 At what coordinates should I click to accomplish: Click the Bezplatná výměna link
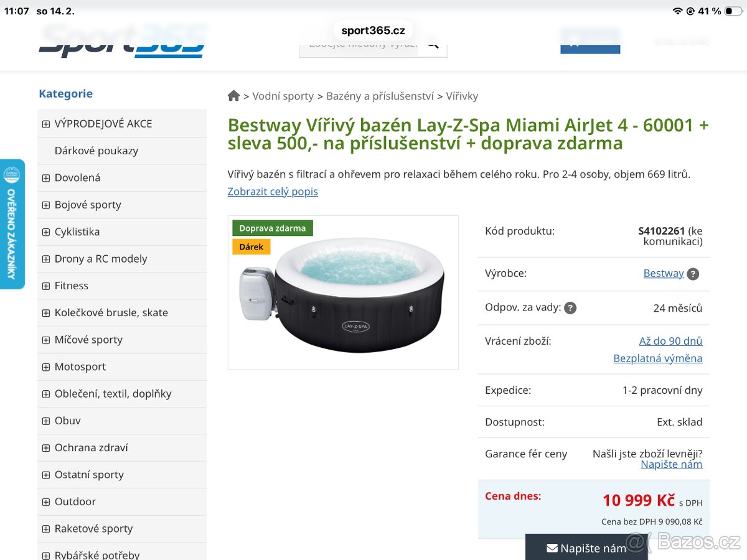[657, 358]
